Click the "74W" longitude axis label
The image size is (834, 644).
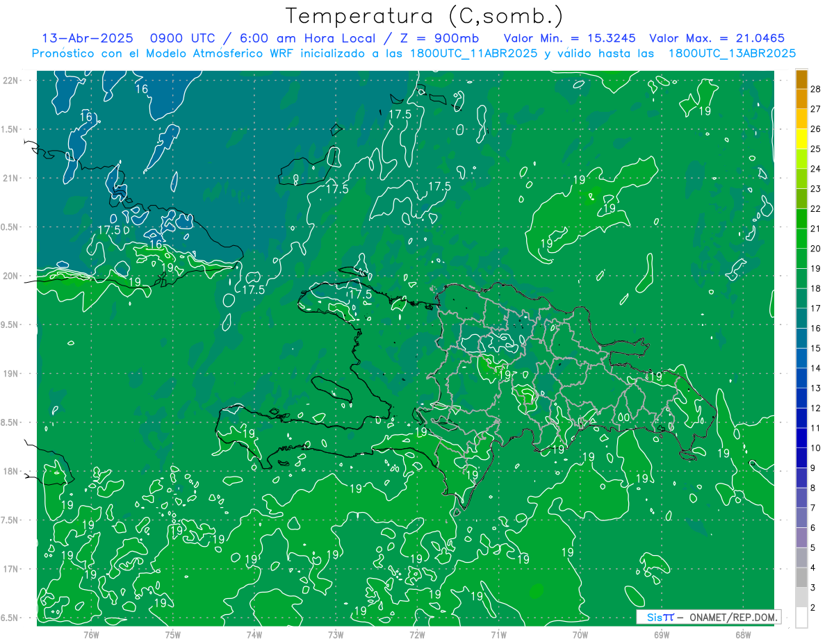pyautogui.click(x=254, y=635)
